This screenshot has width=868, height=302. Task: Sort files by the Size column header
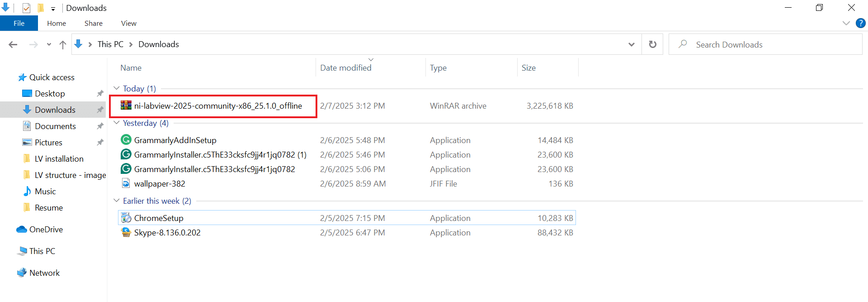coord(528,67)
